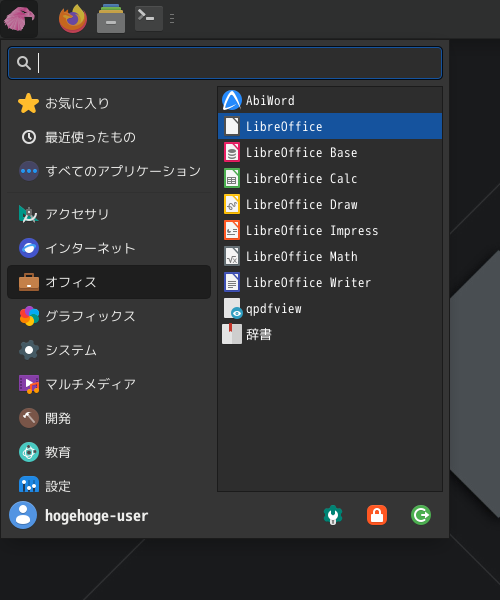This screenshot has height=600, width=500.
Task: Lock the screen with the orange lock icon
Action: tap(377, 515)
